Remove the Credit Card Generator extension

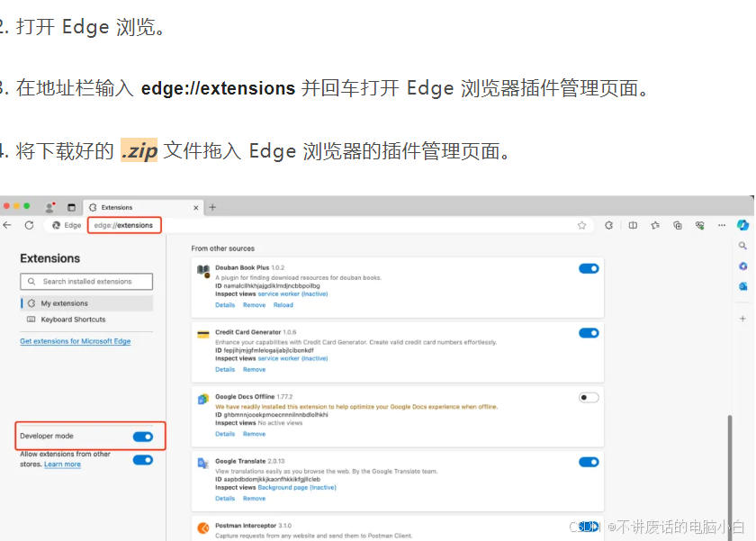(254, 370)
